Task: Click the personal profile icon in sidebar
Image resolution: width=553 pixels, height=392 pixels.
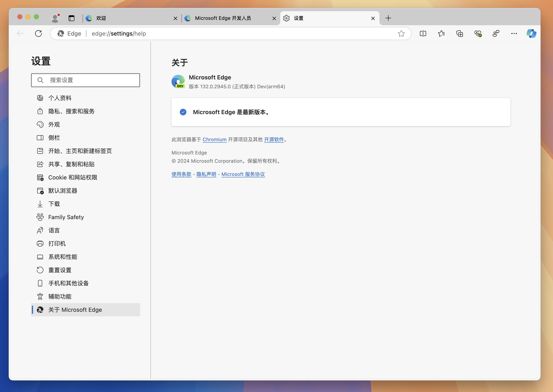Action: [x=40, y=98]
